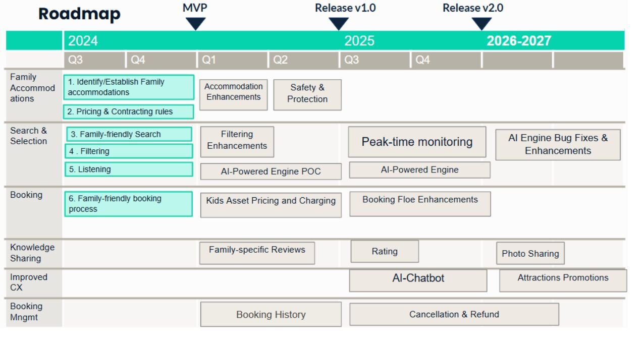This screenshot has width=644, height=345.
Task: Click the Attractions Promotions item
Action: tap(563, 280)
